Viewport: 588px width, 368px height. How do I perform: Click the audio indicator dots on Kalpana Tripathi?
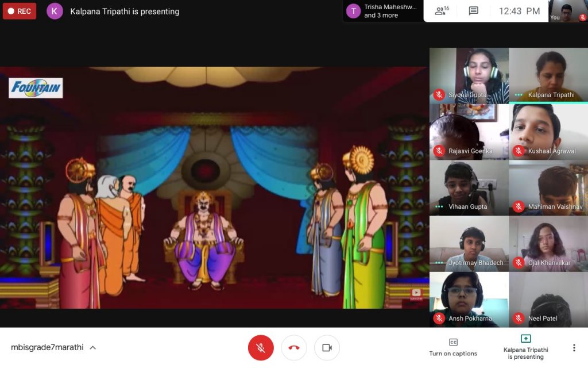(x=519, y=95)
